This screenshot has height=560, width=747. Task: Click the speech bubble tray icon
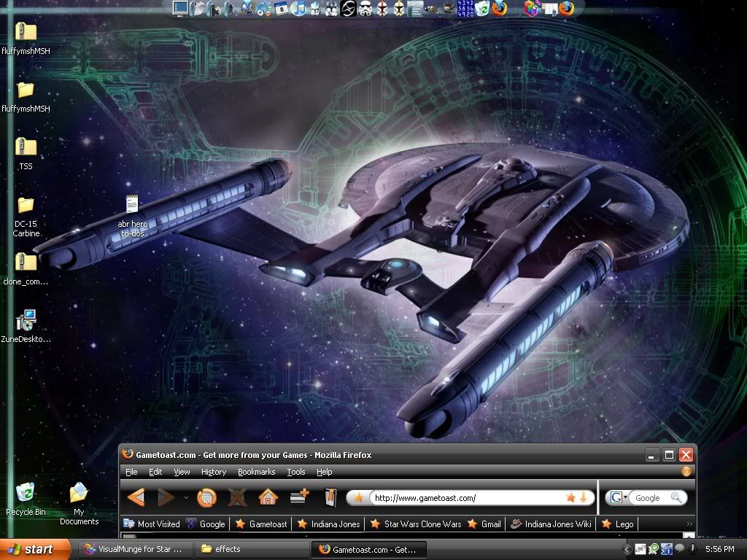679,549
